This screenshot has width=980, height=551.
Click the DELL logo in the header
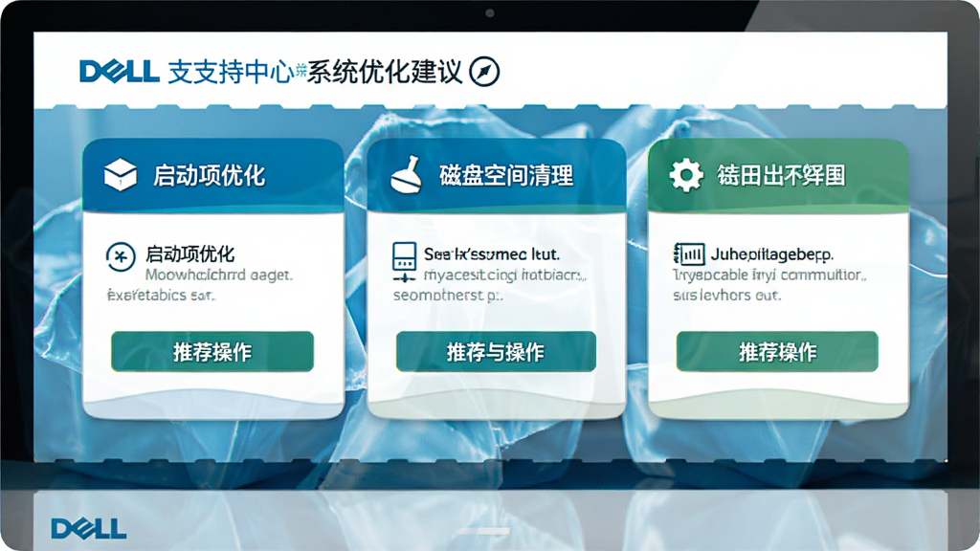tap(120, 71)
